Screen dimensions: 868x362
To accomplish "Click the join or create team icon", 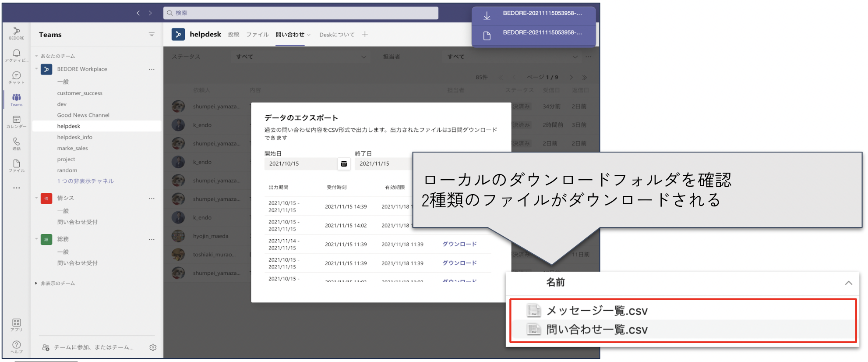I will (x=46, y=347).
